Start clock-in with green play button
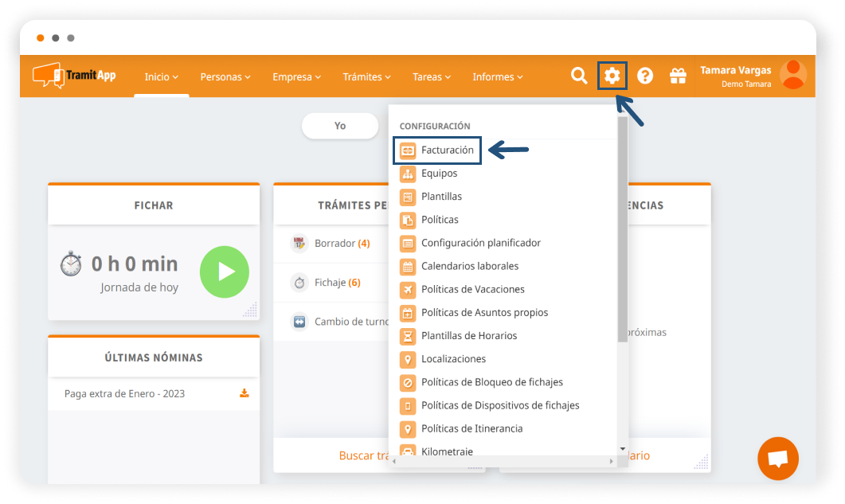Image resolution: width=845 pixels, height=504 pixels. point(225,272)
